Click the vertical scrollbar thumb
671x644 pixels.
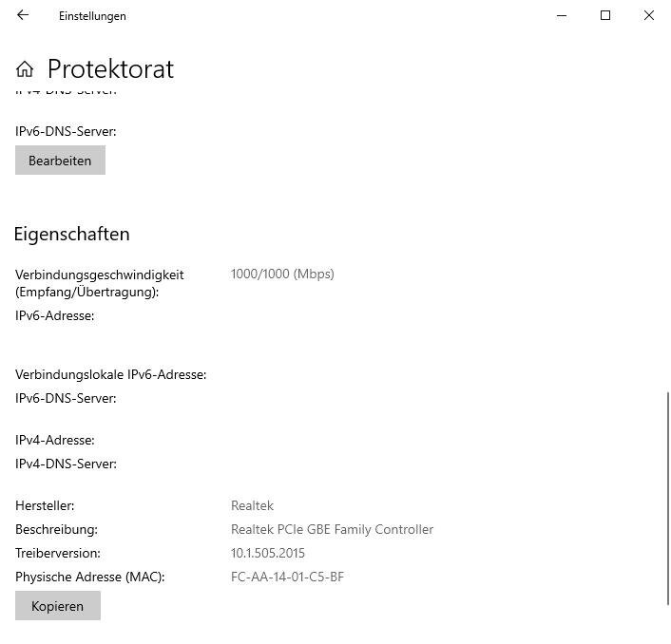tap(667, 496)
